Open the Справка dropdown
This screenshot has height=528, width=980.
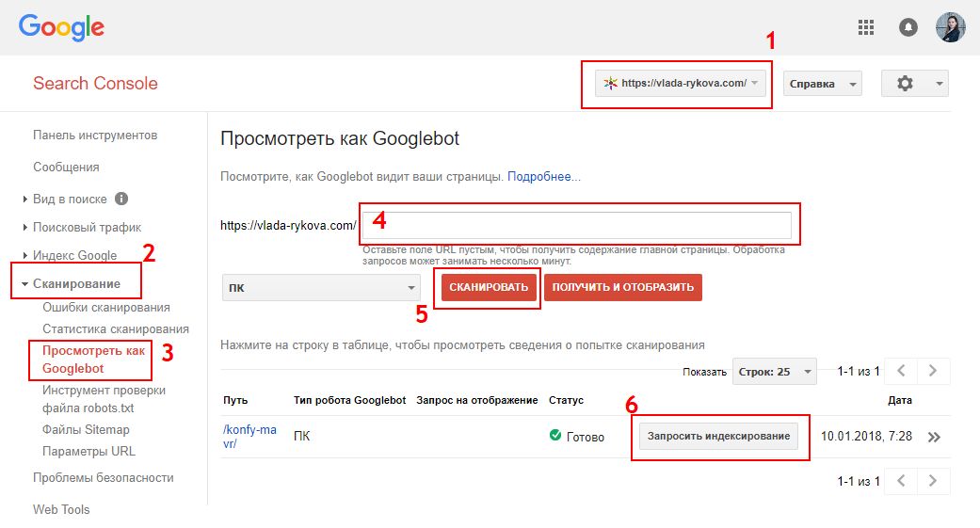tap(822, 84)
